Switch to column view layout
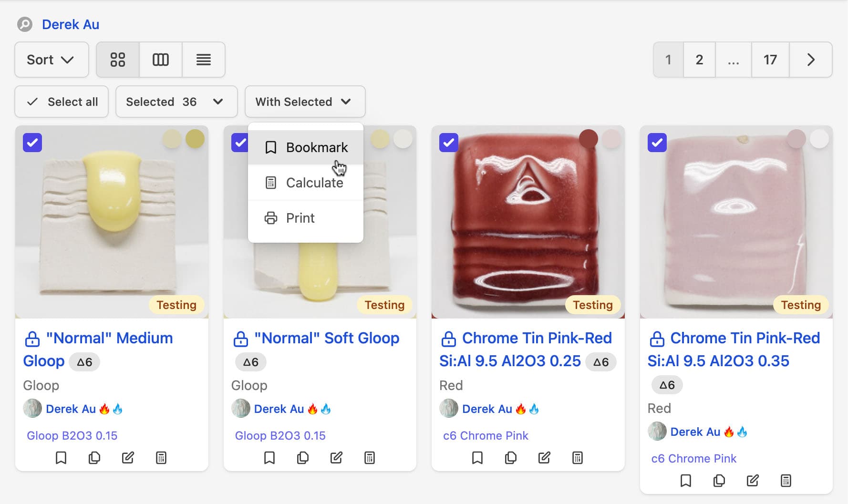 pos(160,60)
